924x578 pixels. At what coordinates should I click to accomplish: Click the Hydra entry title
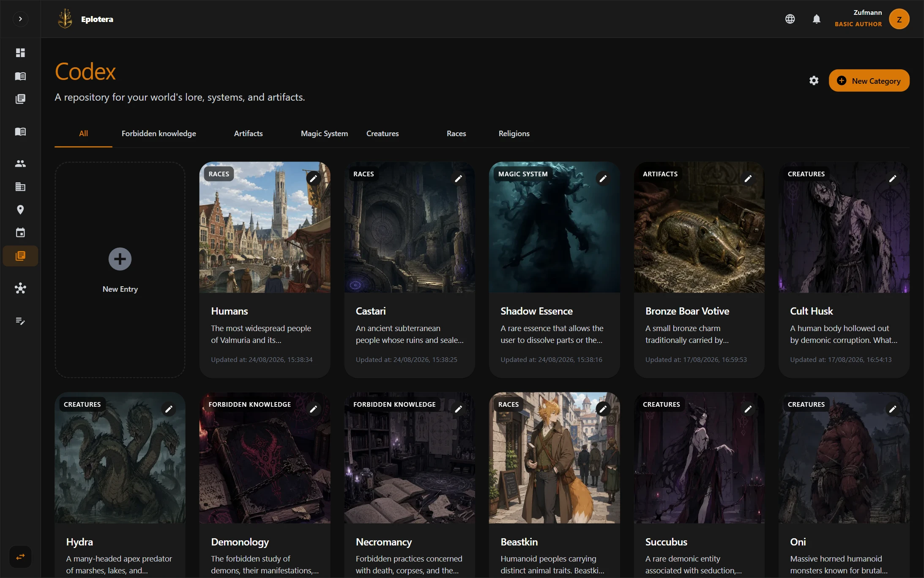[79, 542]
